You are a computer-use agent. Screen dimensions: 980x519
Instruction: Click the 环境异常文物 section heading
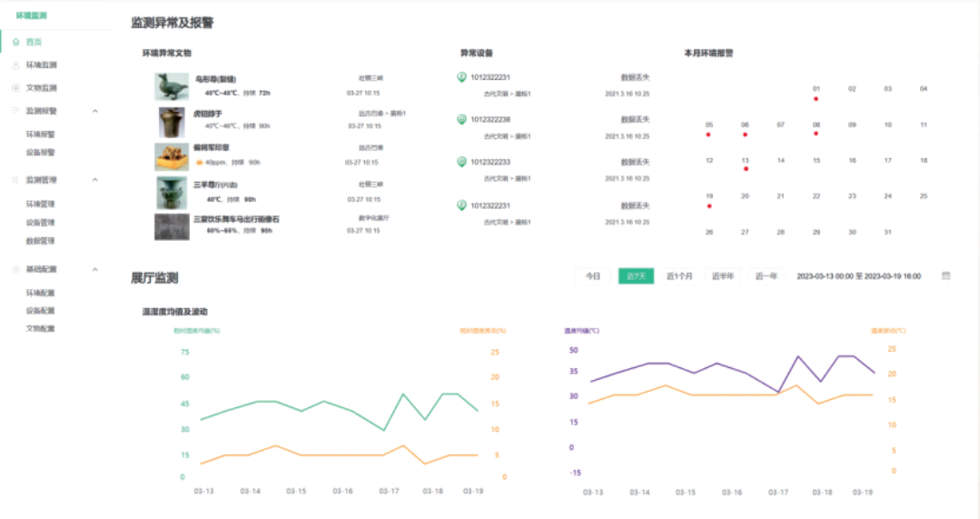click(x=167, y=53)
